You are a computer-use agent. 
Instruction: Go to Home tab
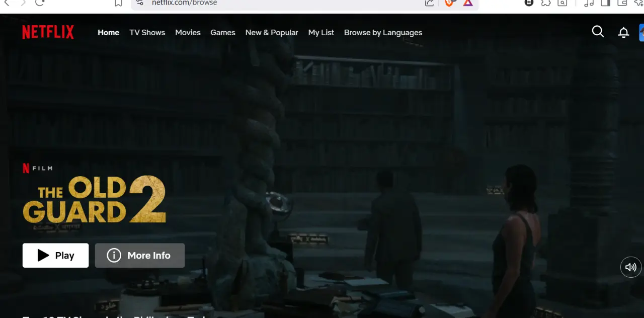108,32
